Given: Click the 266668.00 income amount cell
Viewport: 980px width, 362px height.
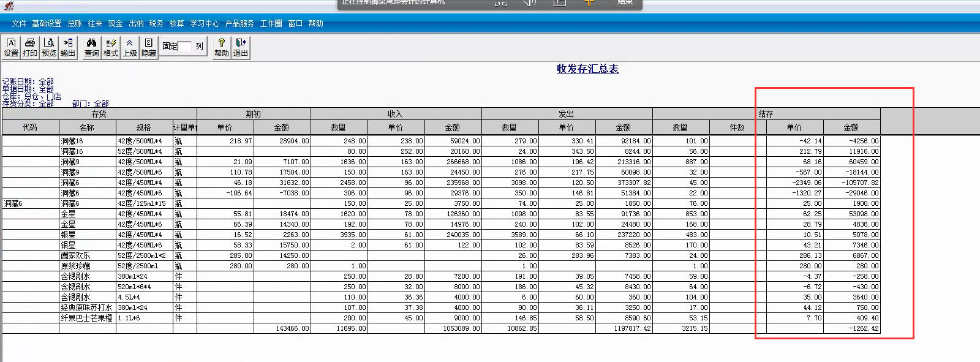Looking at the screenshot, I should [453, 162].
